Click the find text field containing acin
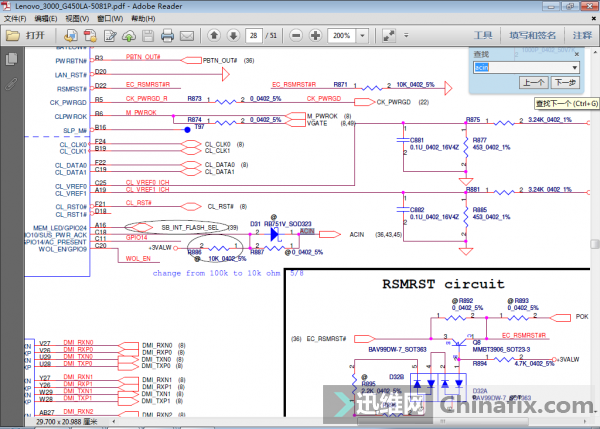The height and width of the screenshot is (429, 600). coord(522,68)
